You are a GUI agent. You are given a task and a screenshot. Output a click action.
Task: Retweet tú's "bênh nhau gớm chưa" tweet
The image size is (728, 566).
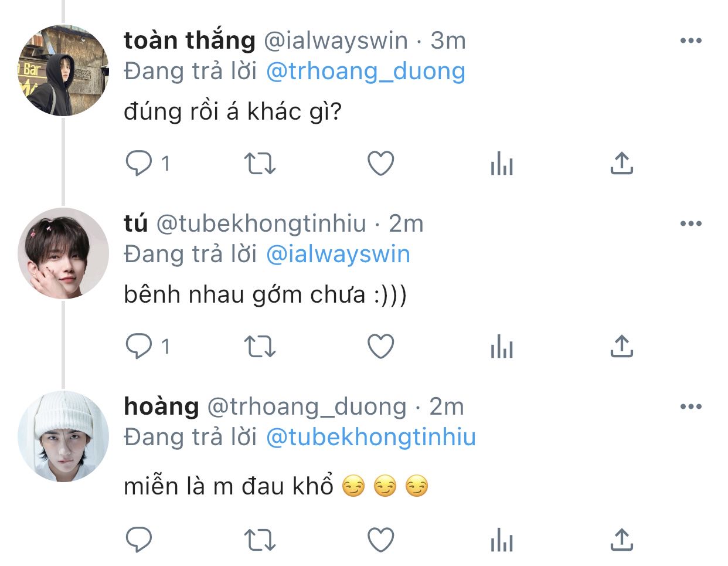[259, 347]
